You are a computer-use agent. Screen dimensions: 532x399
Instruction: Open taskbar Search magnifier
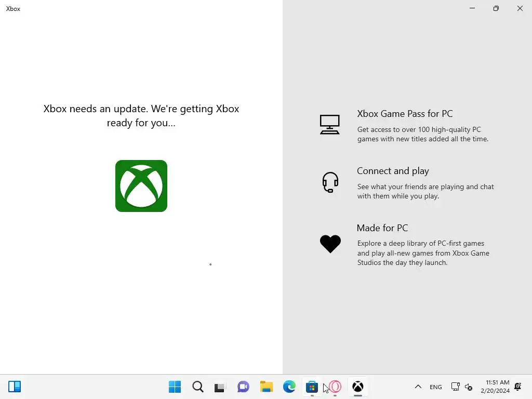coord(198,387)
